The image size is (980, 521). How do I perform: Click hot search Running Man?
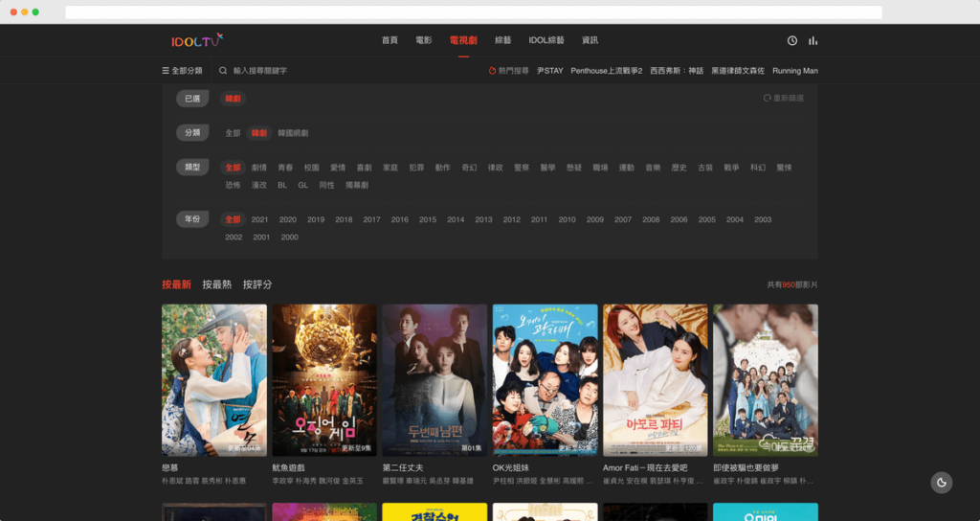795,71
